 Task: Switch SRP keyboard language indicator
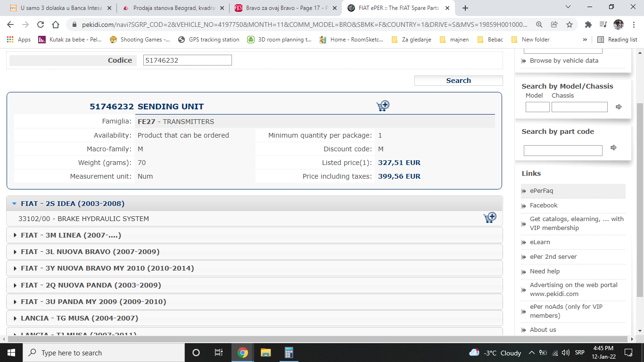click(579, 353)
